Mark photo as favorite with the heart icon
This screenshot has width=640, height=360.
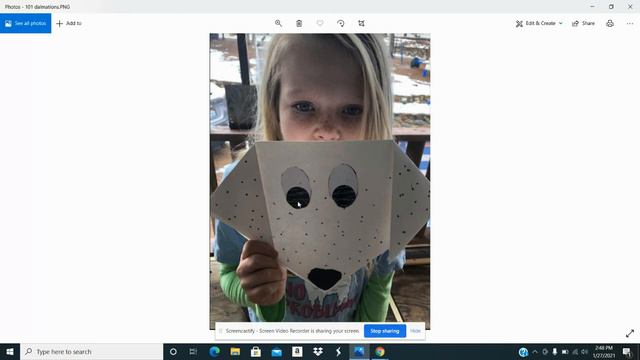pyautogui.click(x=320, y=23)
